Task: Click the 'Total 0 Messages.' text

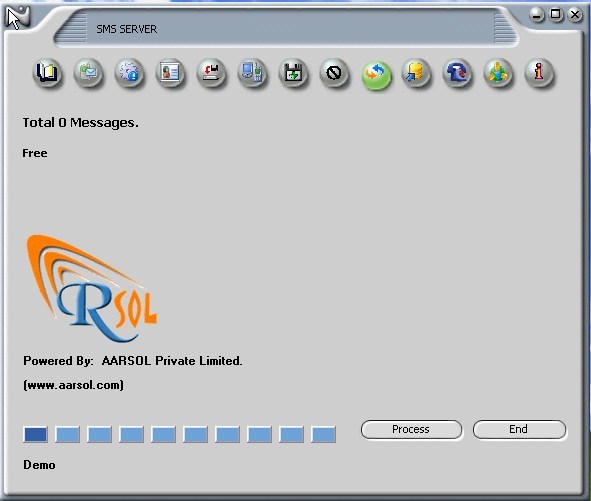Action: [81, 123]
